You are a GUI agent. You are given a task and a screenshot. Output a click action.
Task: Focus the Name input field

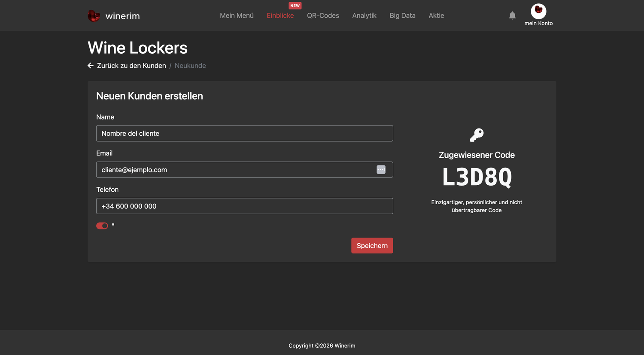tap(244, 133)
